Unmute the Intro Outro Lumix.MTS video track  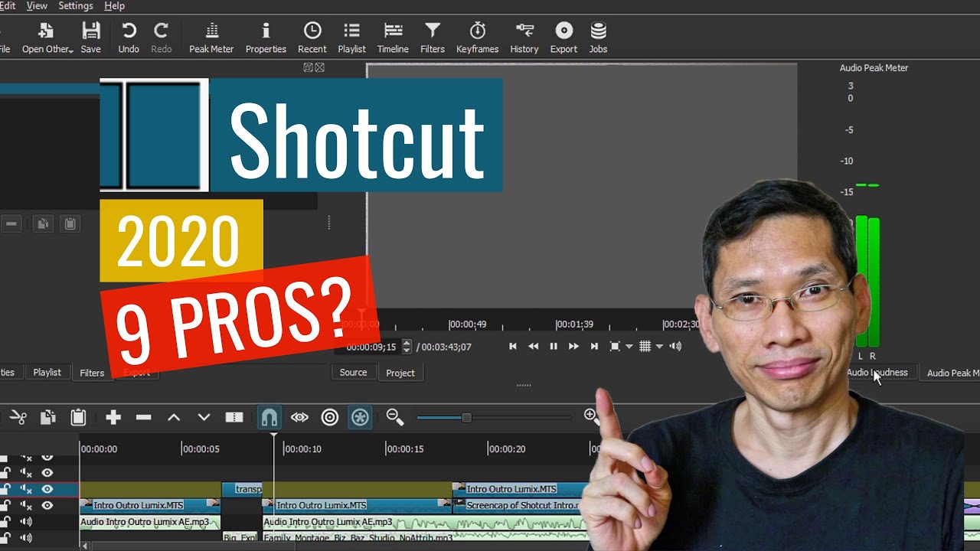(26, 506)
